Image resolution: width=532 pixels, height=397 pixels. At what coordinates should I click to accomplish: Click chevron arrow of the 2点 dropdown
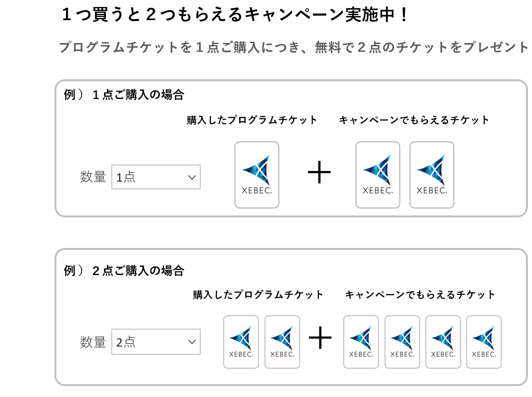pyautogui.click(x=192, y=342)
